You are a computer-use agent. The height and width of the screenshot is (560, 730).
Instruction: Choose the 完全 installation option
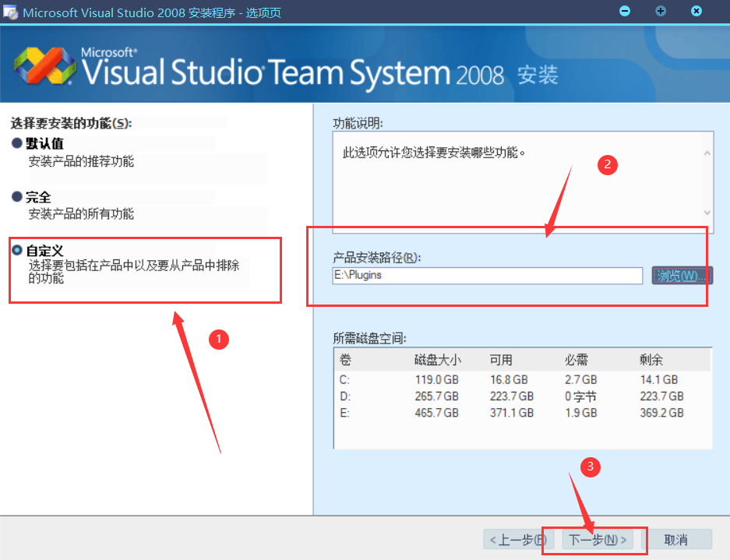[17, 198]
